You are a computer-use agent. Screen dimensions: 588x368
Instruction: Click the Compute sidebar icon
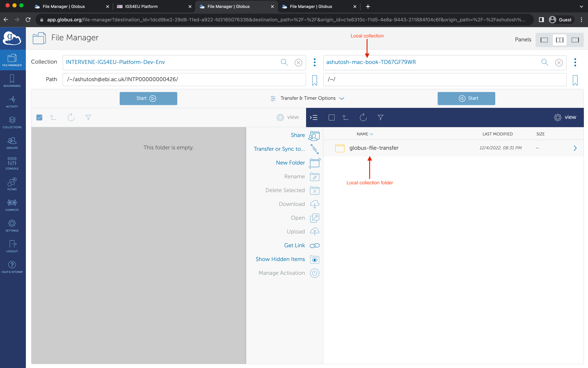pos(12,205)
